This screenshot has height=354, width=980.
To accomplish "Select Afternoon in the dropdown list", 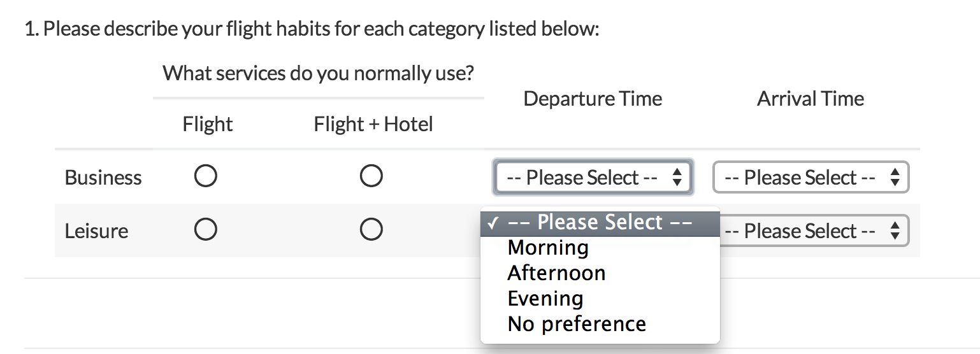I will click(556, 273).
